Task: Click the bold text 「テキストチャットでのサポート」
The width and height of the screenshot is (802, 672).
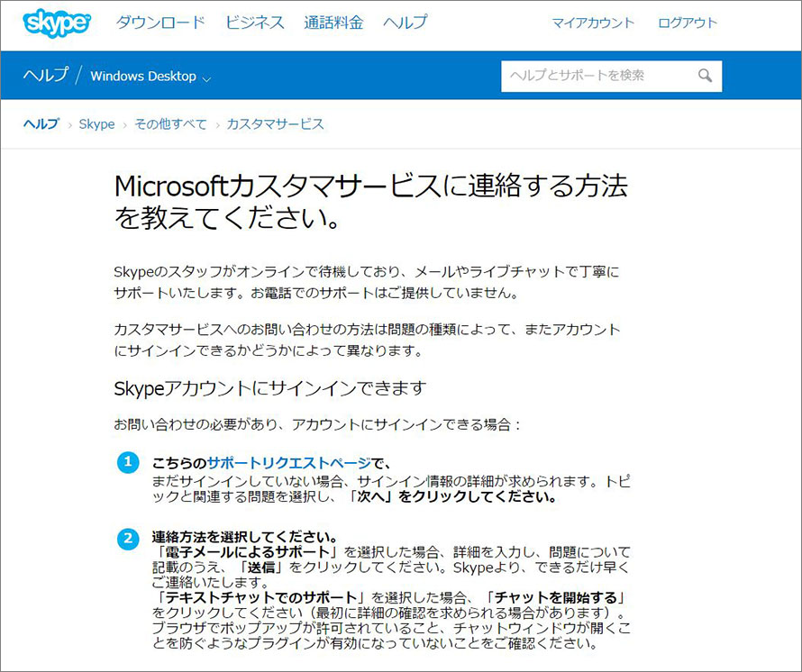Action: (261, 597)
